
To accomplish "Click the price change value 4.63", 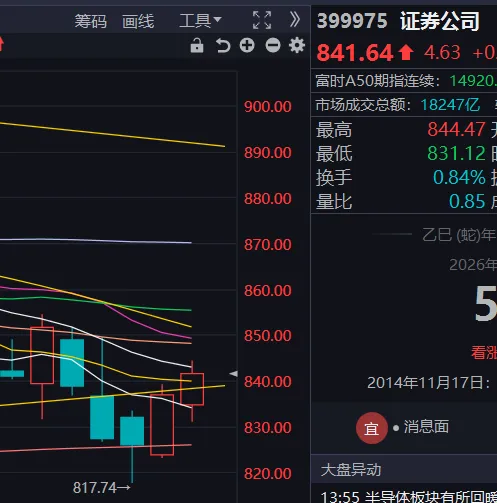I will click(442, 52).
